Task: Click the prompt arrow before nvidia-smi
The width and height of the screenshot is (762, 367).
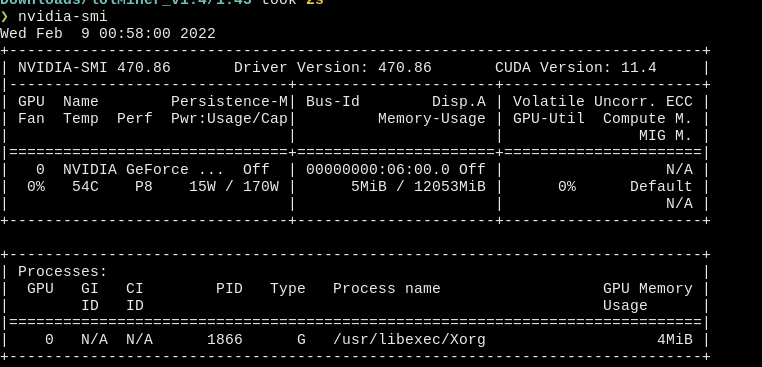Action: pos(4,17)
